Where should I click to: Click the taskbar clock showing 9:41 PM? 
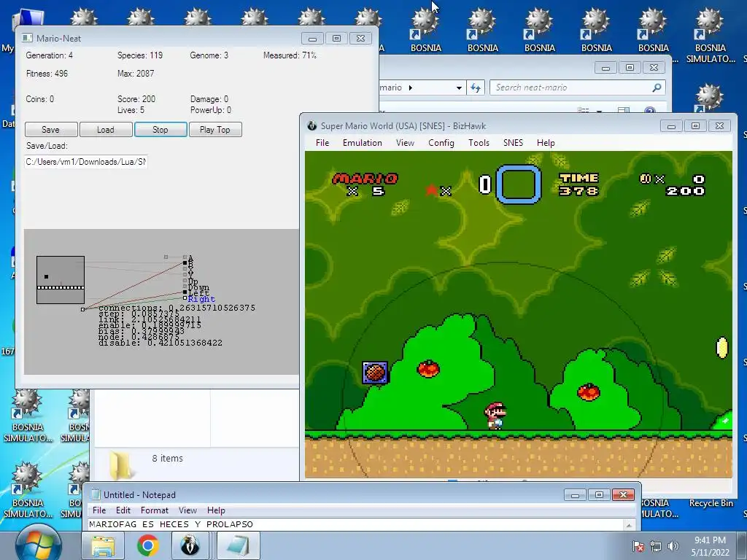[710, 546]
